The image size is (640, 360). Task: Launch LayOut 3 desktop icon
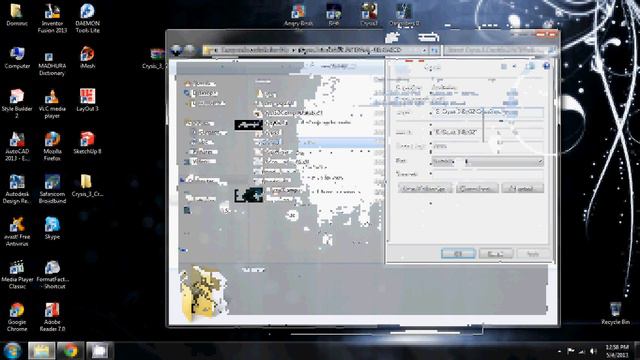[x=87, y=100]
